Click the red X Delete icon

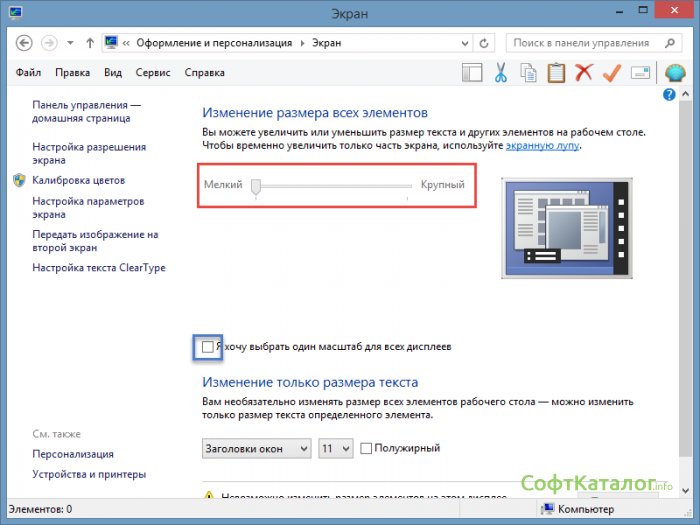(584, 73)
